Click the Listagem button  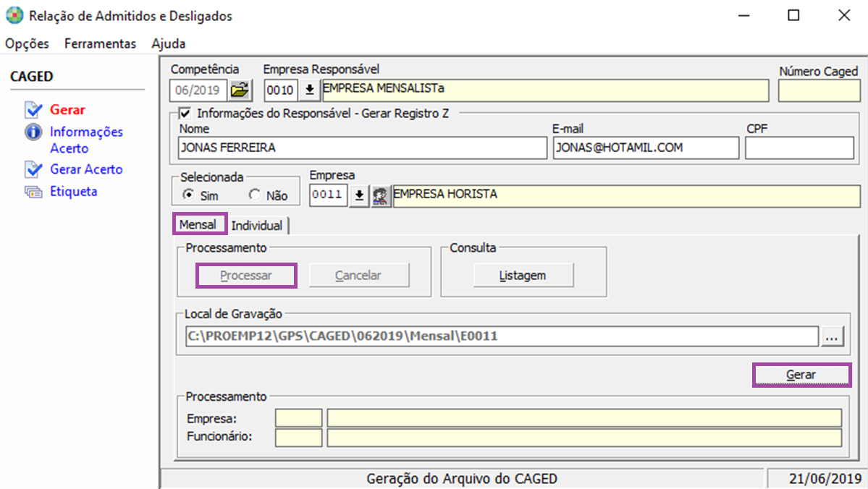(523, 276)
